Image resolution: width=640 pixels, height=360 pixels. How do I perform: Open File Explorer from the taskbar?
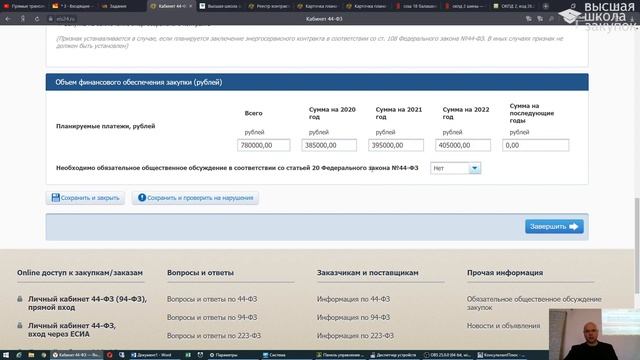click(x=31, y=355)
